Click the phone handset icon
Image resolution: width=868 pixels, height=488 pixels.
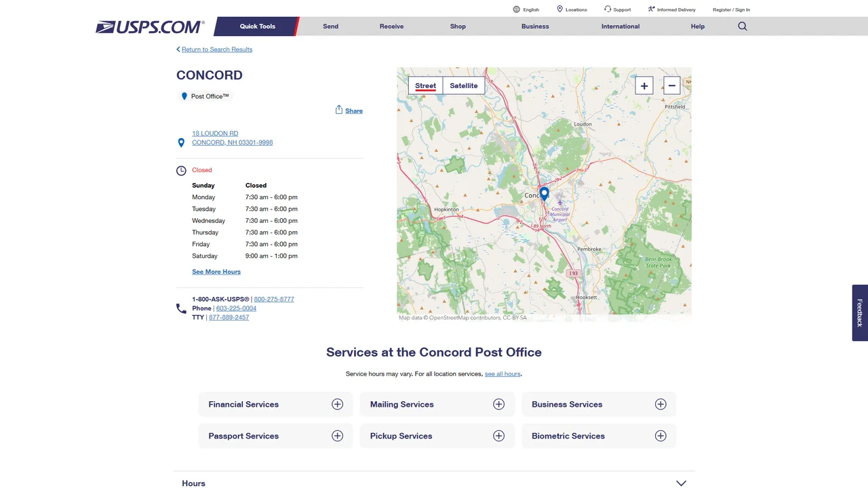point(181,308)
